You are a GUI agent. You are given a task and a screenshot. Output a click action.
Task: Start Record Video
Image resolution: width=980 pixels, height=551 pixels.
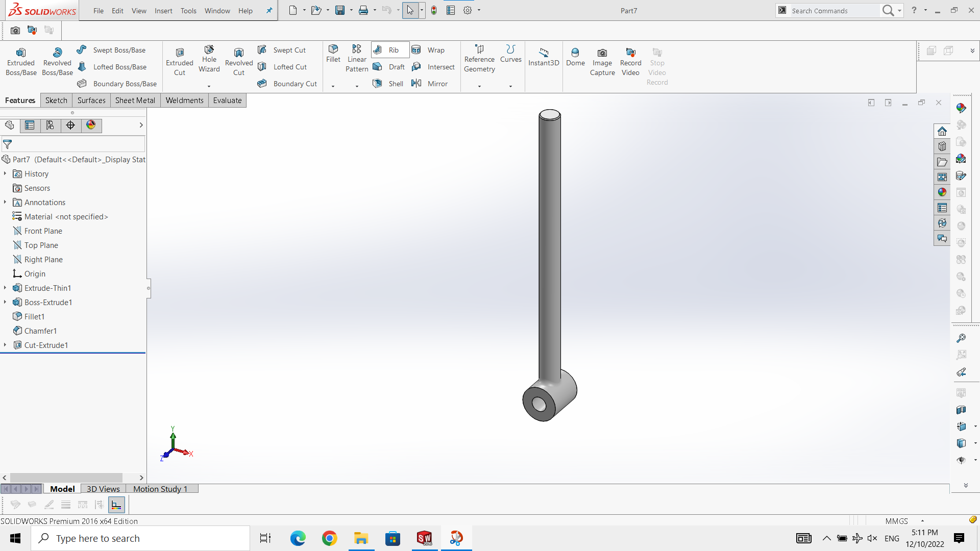coord(630,62)
